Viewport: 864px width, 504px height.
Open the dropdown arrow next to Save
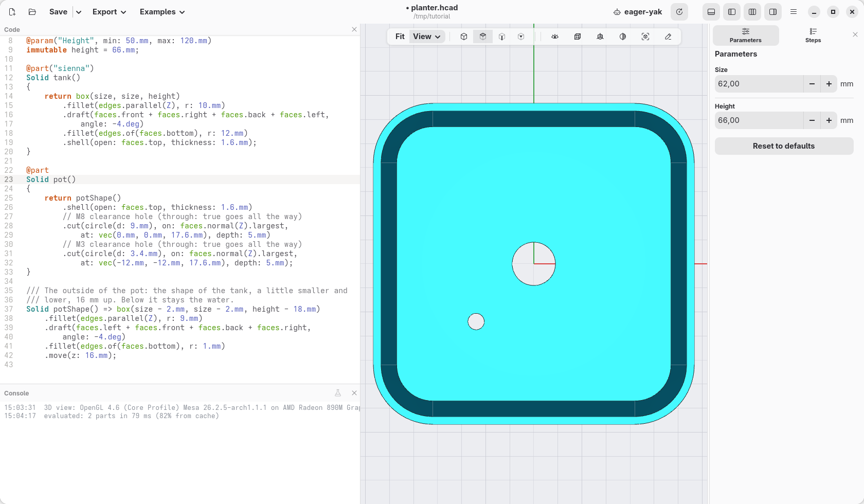tap(79, 12)
